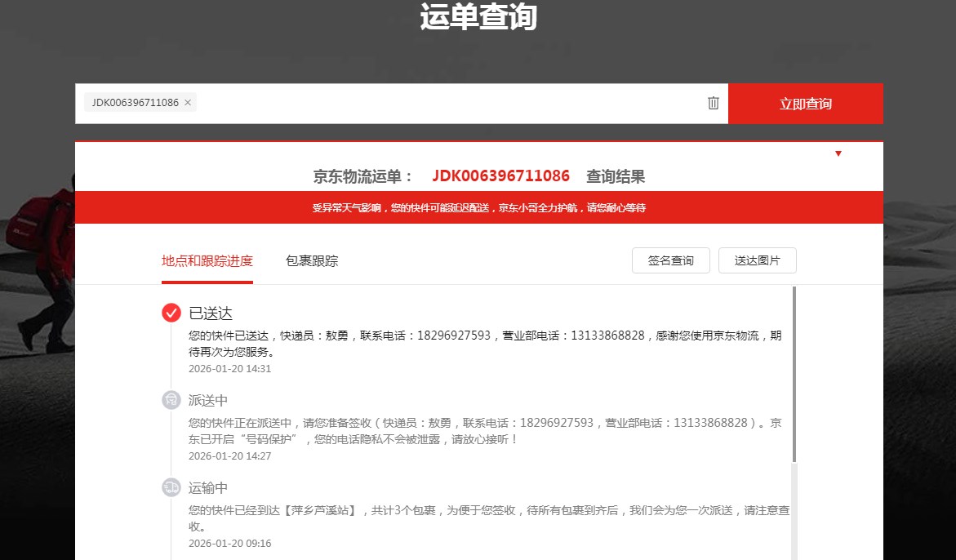Switch to the 包裹跟踪 tab
The width and height of the screenshot is (956, 560).
[312, 261]
